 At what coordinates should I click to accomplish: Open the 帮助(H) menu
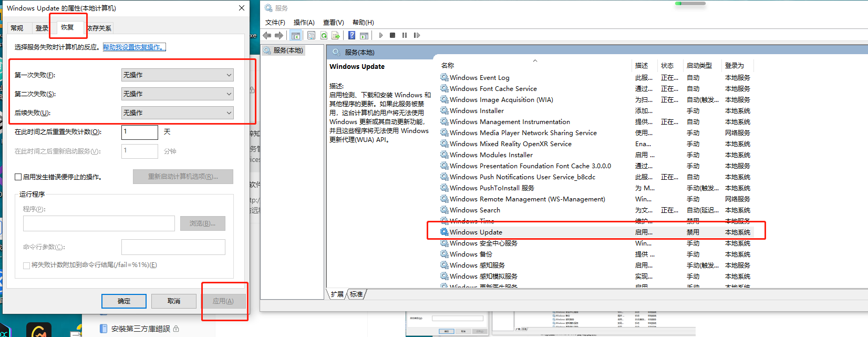click(363, 22)
